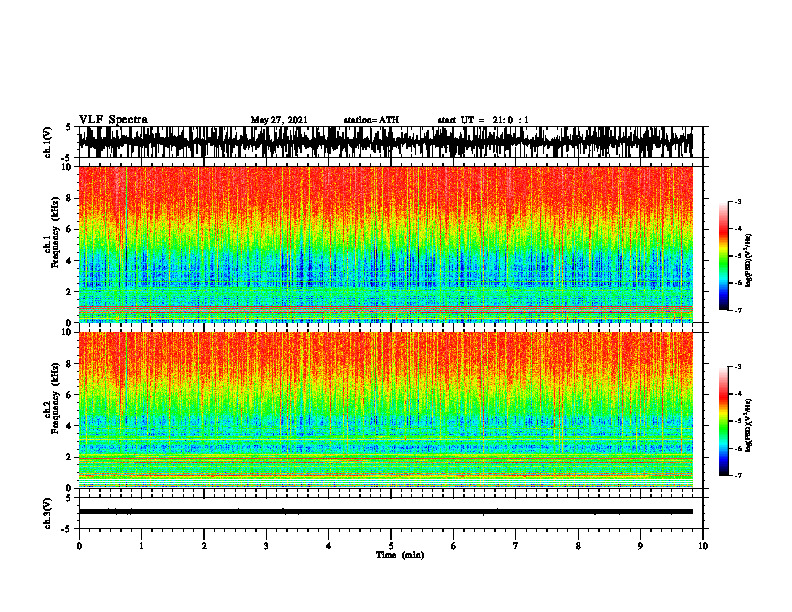This screenshot has height=612, width=792.
Task: Click the "station=ATH" header label
Action: (x=371, y=120)
